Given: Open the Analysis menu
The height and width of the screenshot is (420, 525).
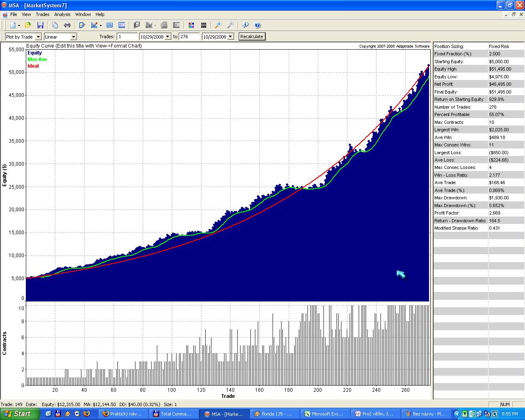Looking at the screenshot, I should pyautogui.click(x=62, y=14).
